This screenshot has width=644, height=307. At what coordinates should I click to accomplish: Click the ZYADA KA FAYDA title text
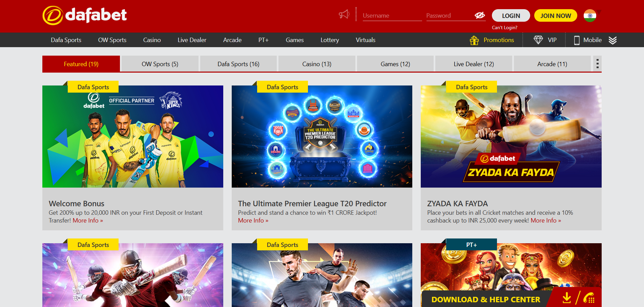click(457, 204)
